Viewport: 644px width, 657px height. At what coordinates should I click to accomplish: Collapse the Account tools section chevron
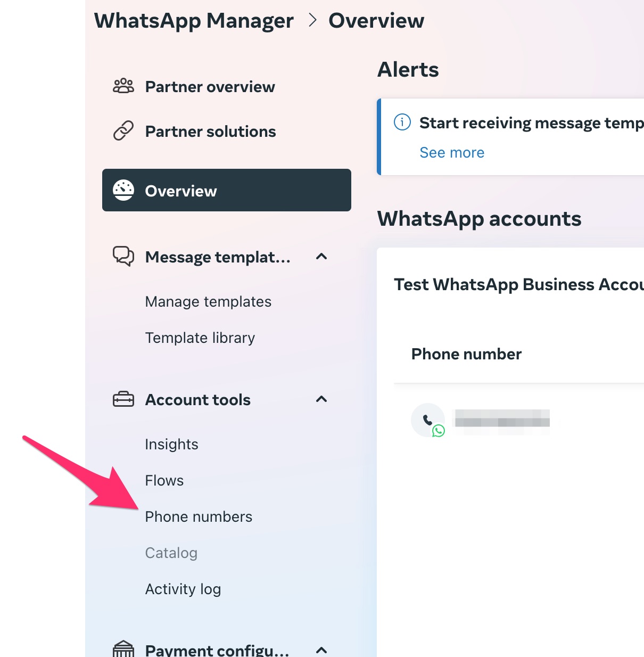321,399
